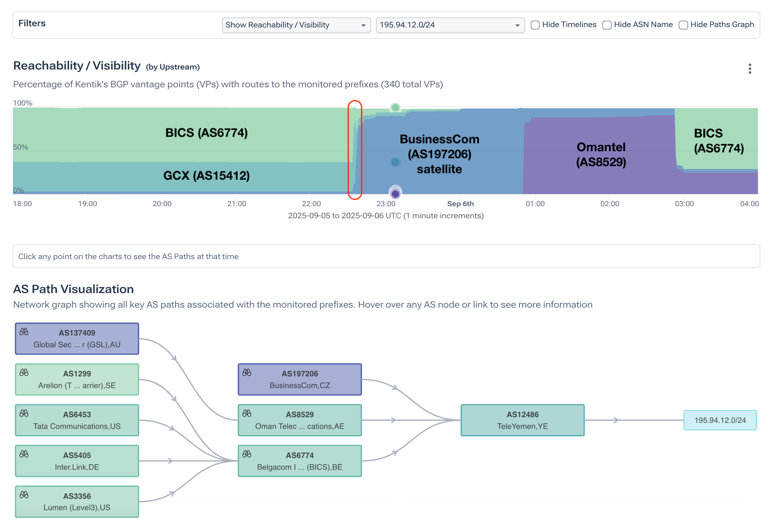This screenshot has height=532, width=771.
Task: Click the GCX (AS15412) teal chart area
Action: [x=206, y=176]
